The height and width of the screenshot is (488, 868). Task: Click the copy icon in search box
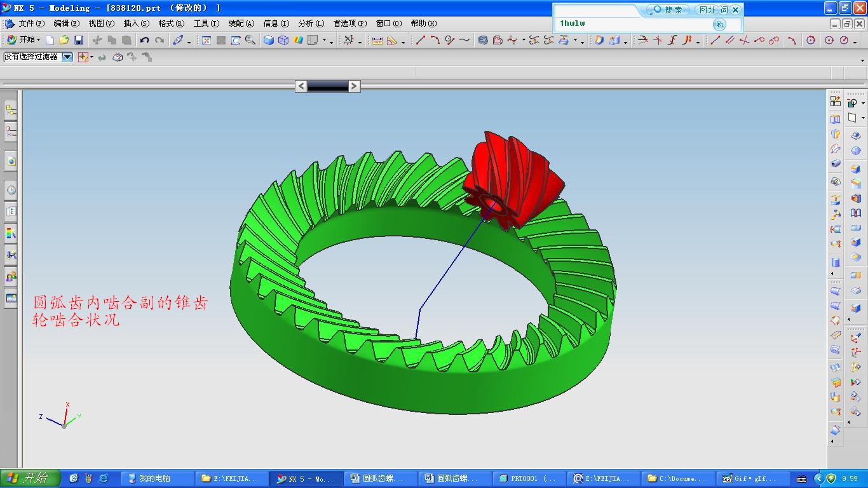click(x=719, y=24)
